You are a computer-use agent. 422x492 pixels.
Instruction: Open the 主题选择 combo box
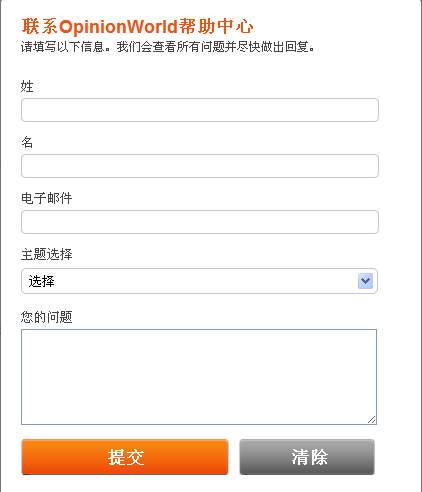coord(199,281)
